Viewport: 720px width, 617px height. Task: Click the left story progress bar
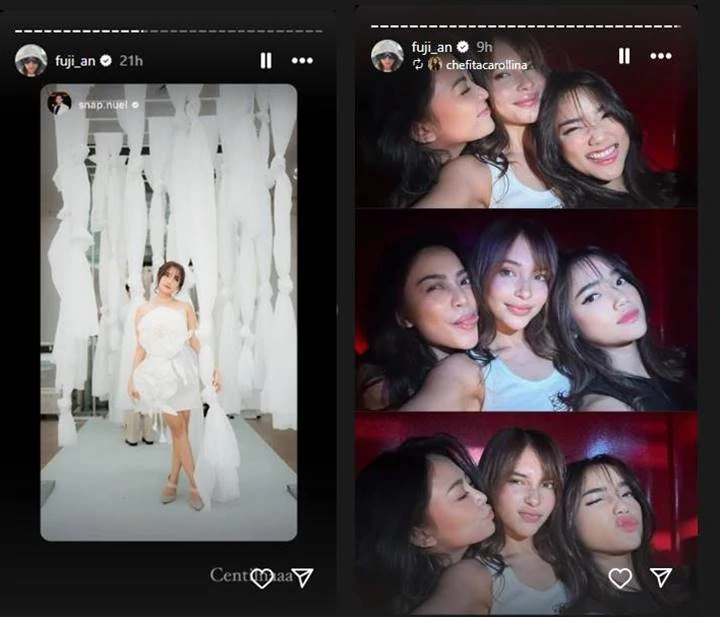click(169, 31)
